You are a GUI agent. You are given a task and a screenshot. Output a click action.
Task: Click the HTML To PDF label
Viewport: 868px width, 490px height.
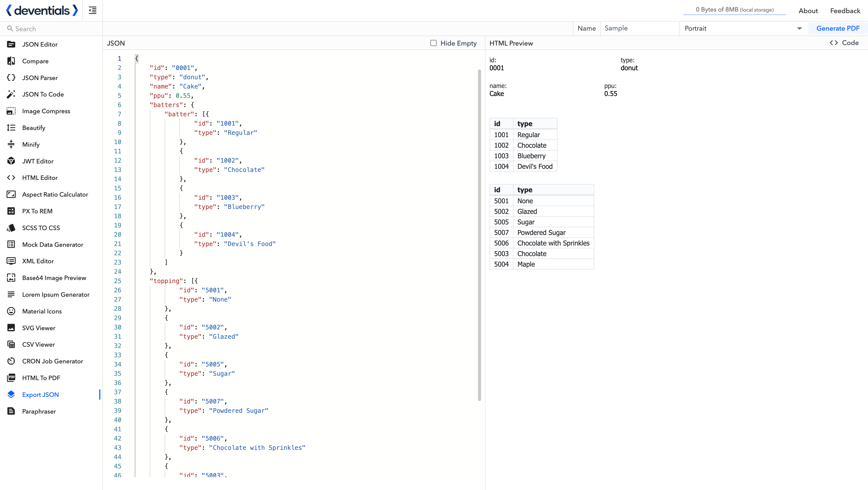(x=41, y=378)
